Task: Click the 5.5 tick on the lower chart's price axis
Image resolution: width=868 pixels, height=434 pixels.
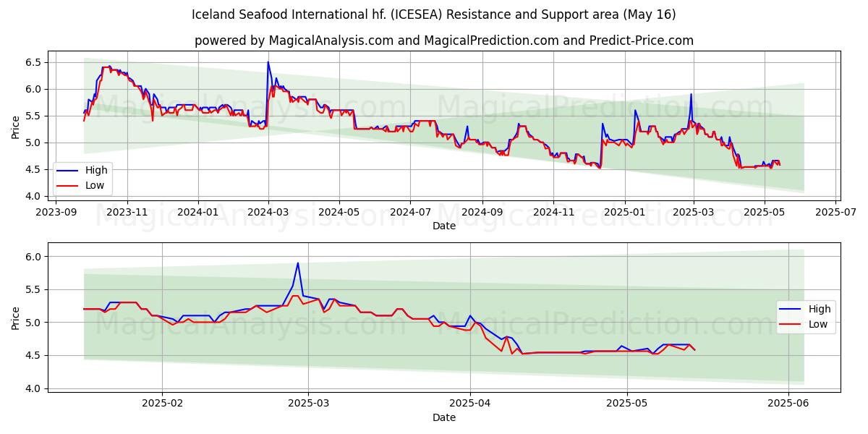Action: click(35, 289)
